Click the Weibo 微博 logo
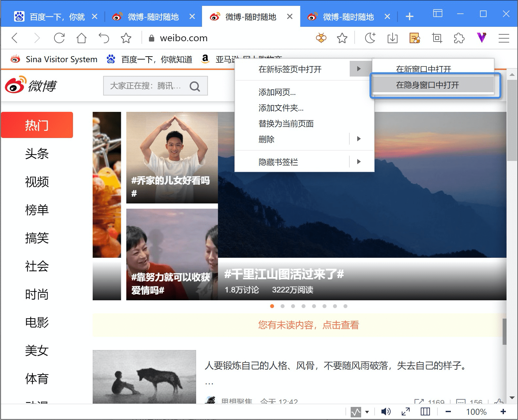The image size is (518, 420). (30, 85)
